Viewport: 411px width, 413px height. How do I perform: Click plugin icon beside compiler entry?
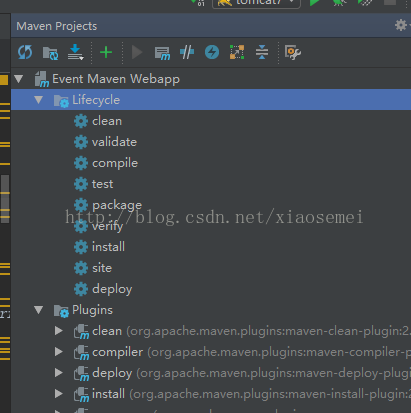click(81, 353)
